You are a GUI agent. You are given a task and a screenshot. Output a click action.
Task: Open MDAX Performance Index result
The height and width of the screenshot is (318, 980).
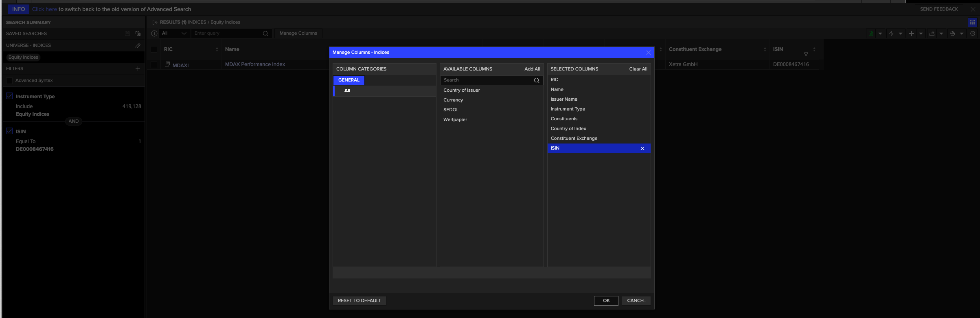point(255,64)
